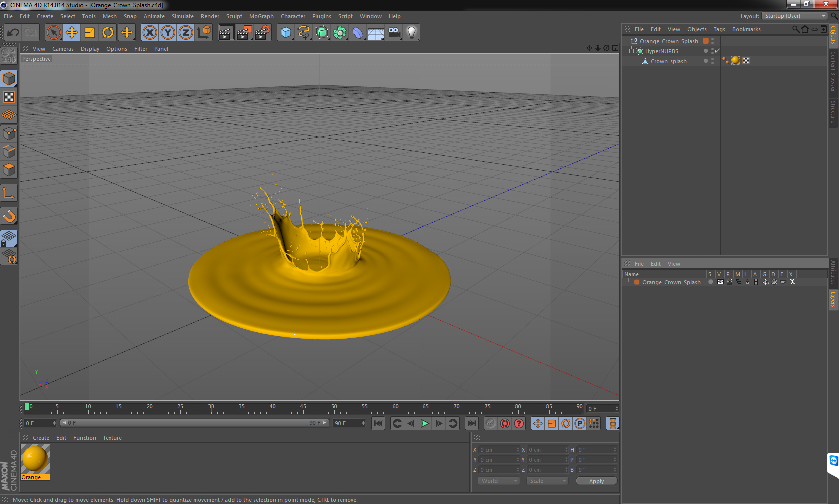Open Edit Render Settings
Screen dimensions: 839x504
pos(263,33)
